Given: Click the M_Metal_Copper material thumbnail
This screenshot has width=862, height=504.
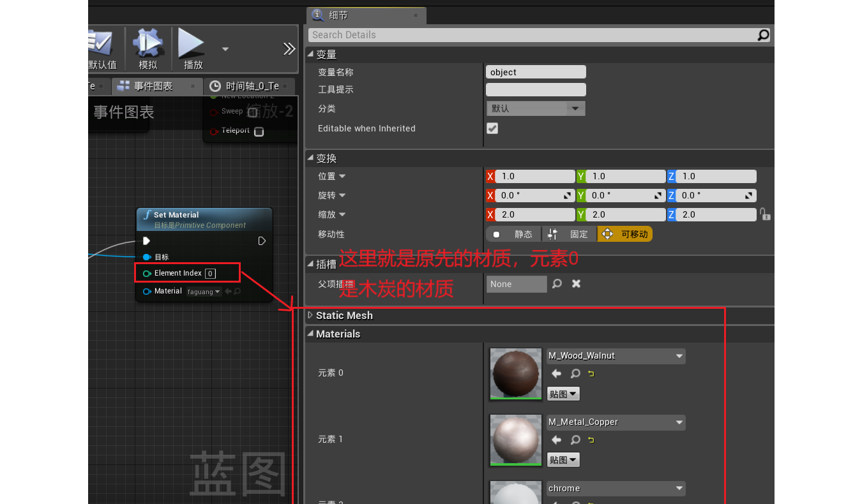Looking at the screenshot, I should 515,440.
